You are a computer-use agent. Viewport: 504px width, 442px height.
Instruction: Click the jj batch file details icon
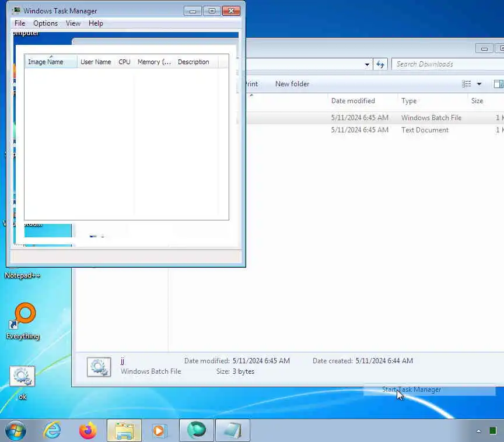click(x=99, y=367)
